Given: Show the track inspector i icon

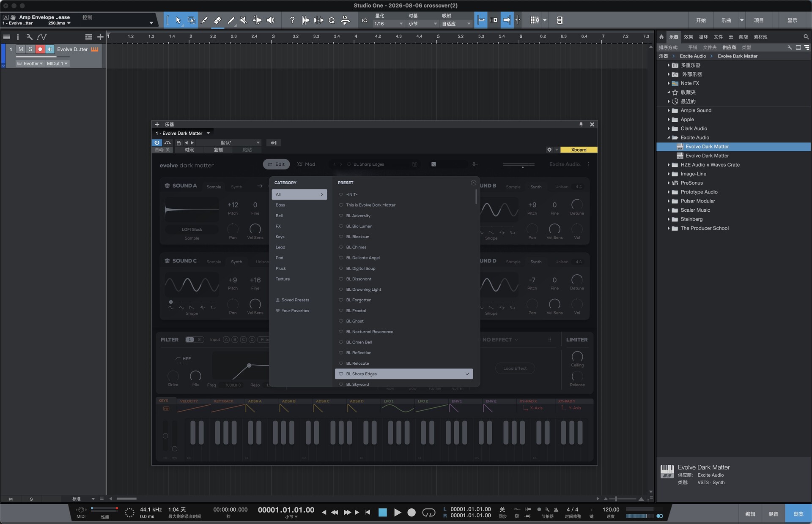Looking at the screenshot, I should 18,37.
